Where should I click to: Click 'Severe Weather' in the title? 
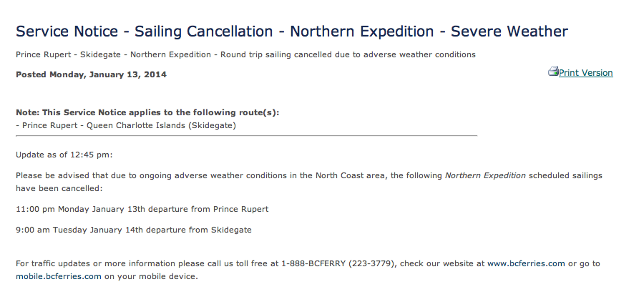509,31
